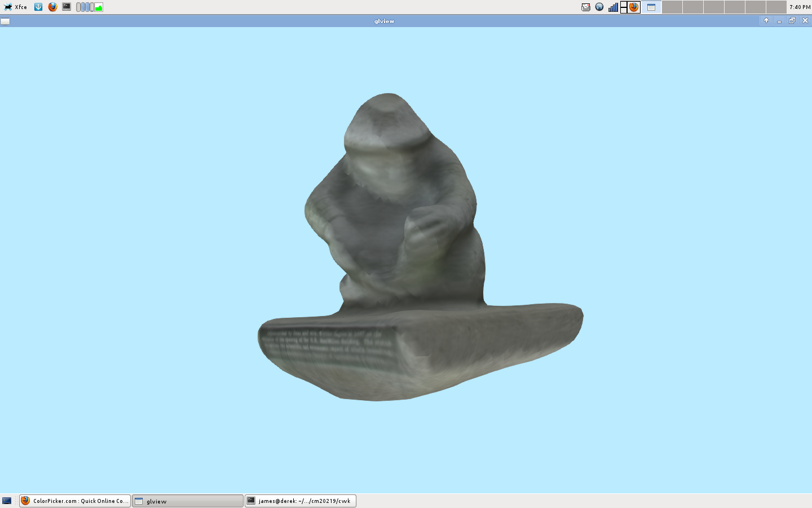
Task: Click the system load bars indicator
Action: click(85, 7)
